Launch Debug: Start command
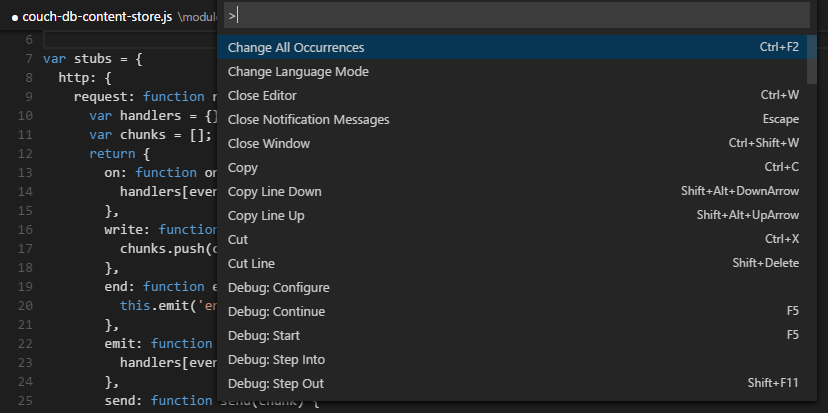 click(x=263, y=336)
